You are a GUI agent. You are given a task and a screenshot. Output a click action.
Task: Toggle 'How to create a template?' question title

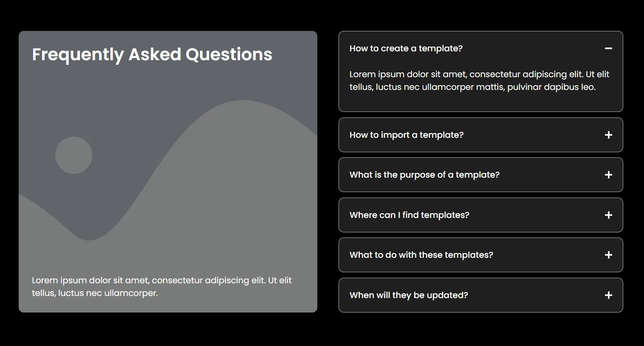tap(406, 48)
